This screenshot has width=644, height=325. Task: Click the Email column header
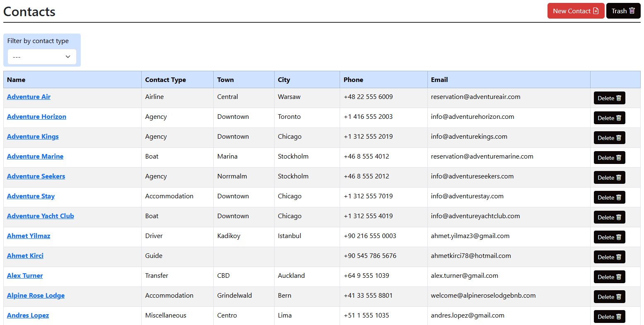coord(439,80)
